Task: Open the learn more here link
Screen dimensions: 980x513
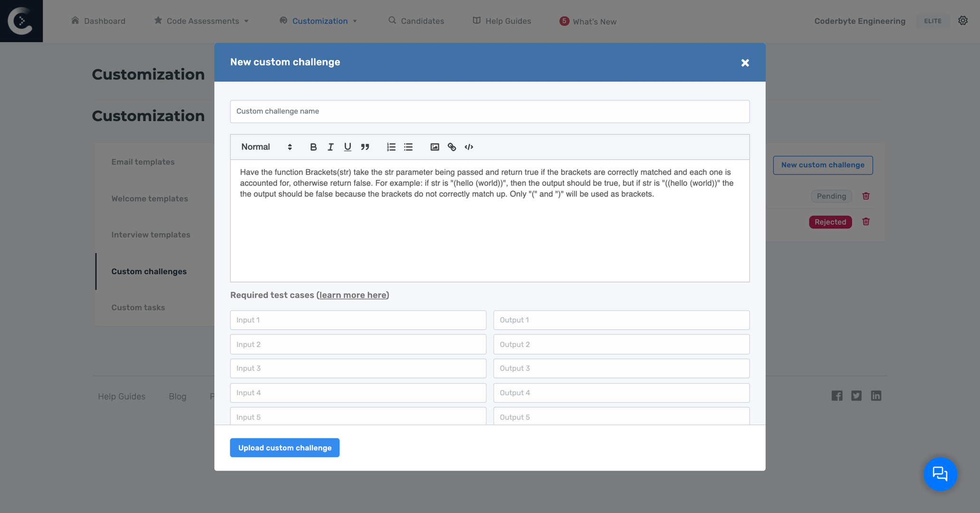Action: [352, 295]
